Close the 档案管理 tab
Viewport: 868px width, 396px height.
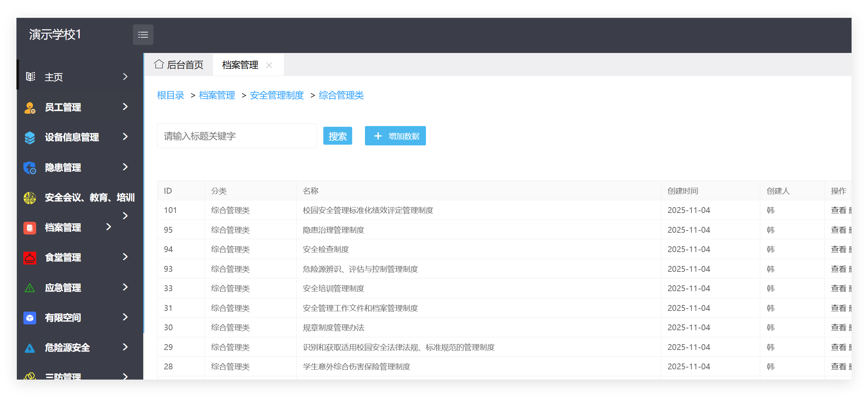pyautogui.click(x=269, y=65)
